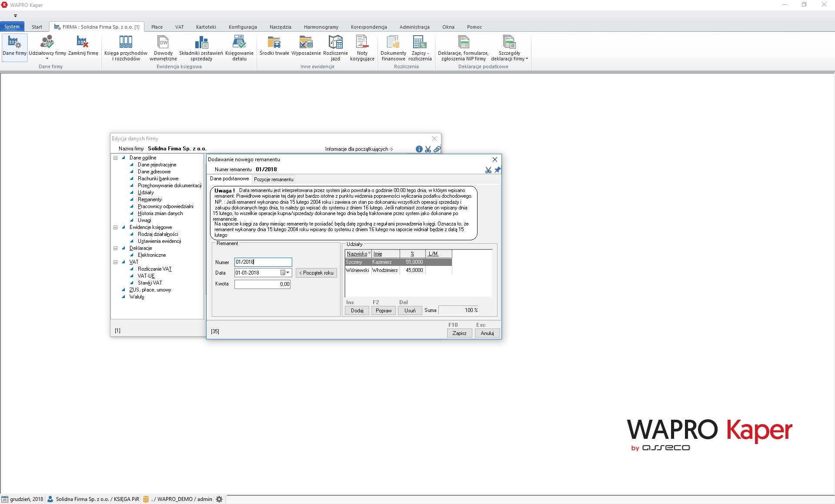Image resolution: width=835 pixels, height=504 pixels.
Task: Collapse Ewidencje księgowe tree node
Action: tap(116, 228)
